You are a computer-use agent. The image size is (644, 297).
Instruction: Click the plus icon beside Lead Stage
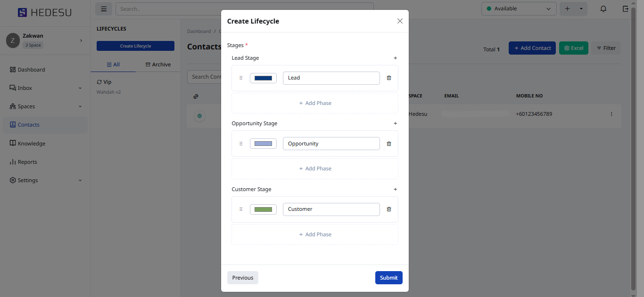pyautogui.click(x=395, y=58)
